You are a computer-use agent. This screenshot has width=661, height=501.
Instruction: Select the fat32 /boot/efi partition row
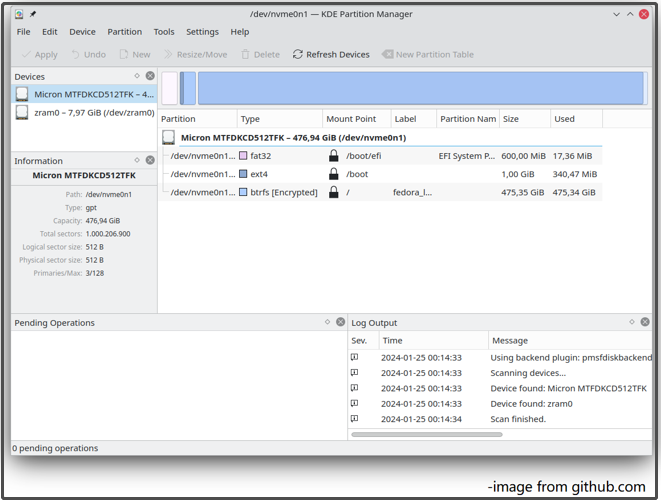(x=380, y=156)
